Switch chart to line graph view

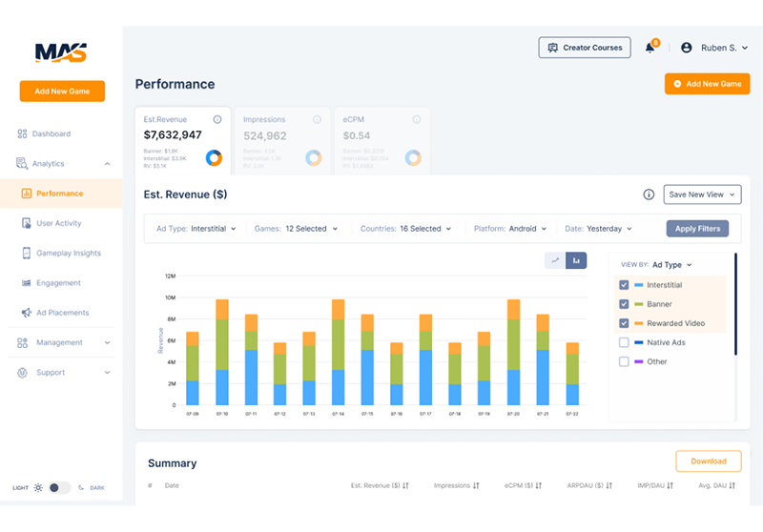coord(554,260)
